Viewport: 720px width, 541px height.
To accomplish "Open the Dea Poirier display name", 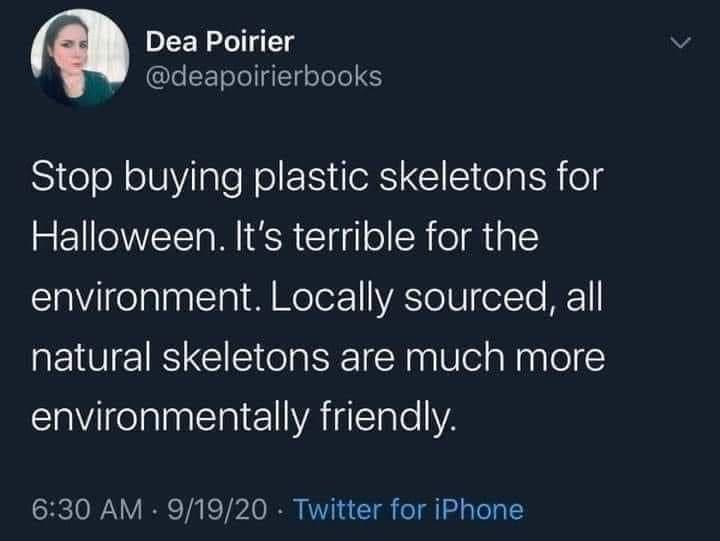I will tap(220, 42).
